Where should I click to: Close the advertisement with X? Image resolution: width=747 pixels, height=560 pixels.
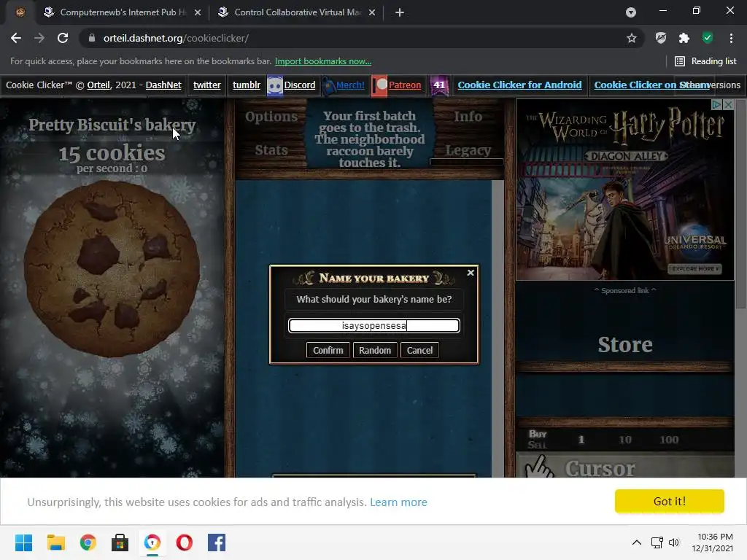click(729, 104)
